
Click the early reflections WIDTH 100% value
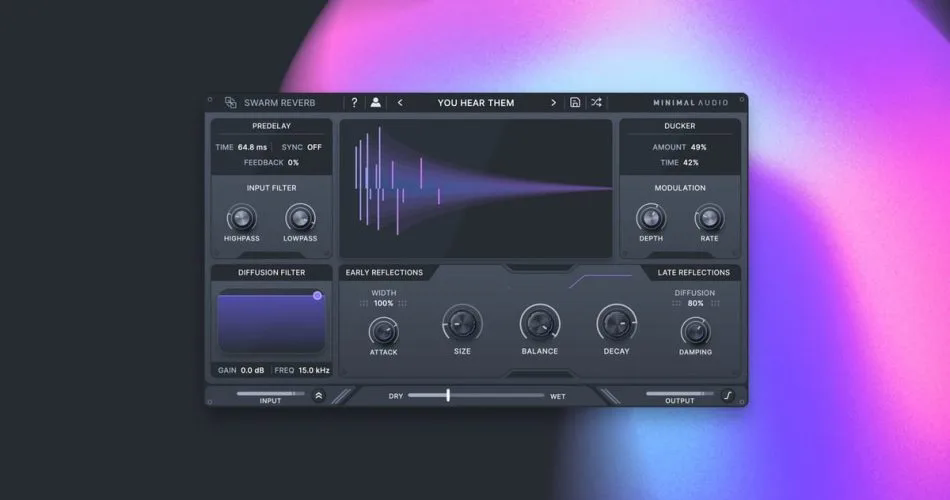384,303
